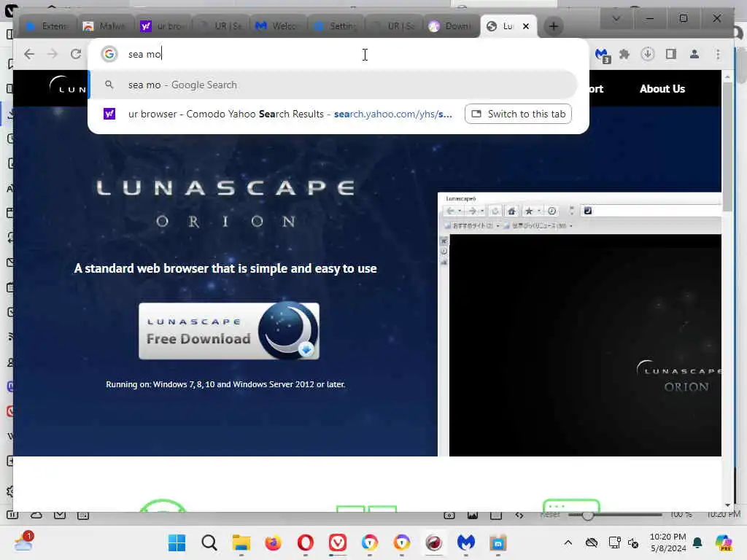Launch Opera from the taskbar

pyautogui.click(x=306, y=542)
